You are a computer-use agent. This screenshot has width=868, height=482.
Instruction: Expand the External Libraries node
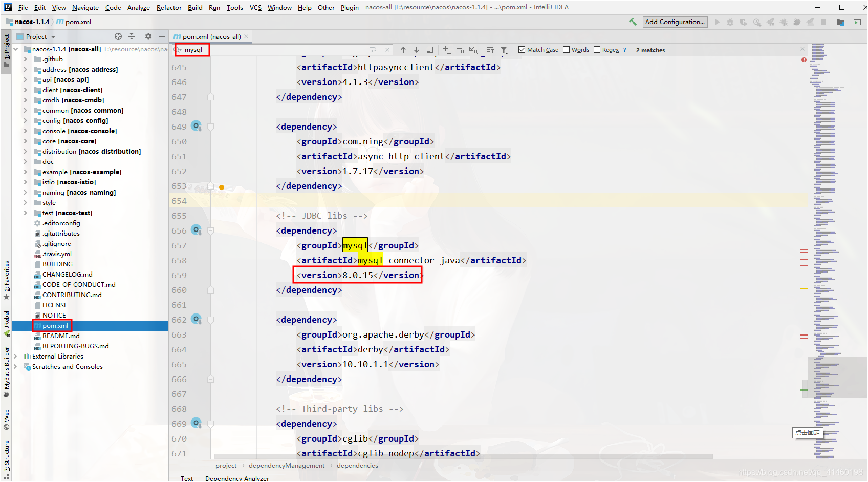coord(15,357)
